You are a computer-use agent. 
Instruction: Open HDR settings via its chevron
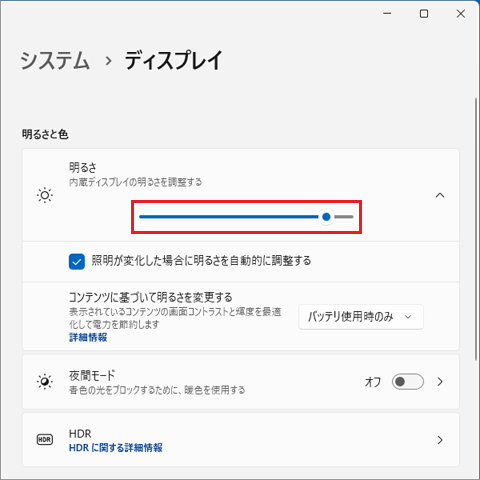tap(440, 440)
